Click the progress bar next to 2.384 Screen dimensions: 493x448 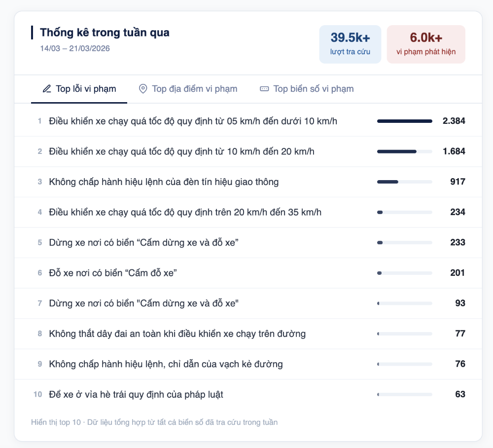click(404, 121)
